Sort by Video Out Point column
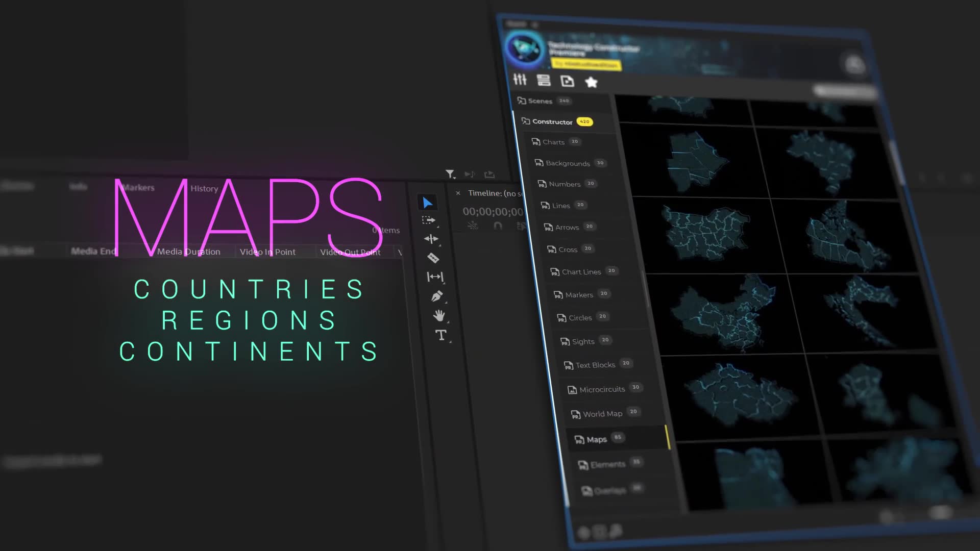The image size is (980, 551). [x=350, y=252]
